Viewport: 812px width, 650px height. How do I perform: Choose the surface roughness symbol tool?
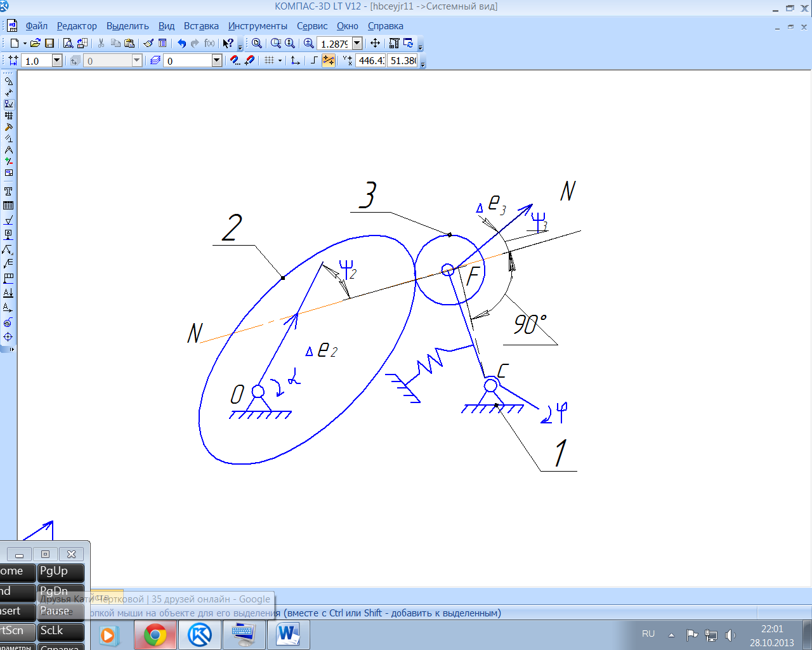(x=8, y=220)
